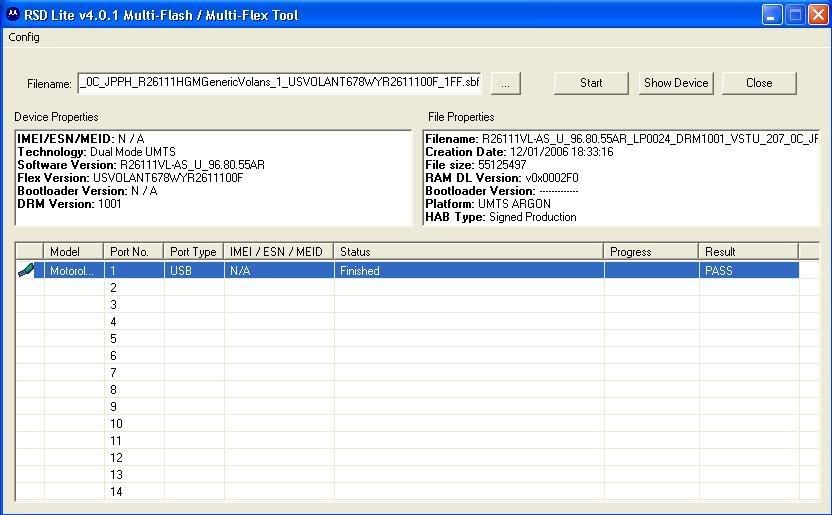
Task: Click the Technology 'Dual Mode UMTS' line
Action: 97,152
